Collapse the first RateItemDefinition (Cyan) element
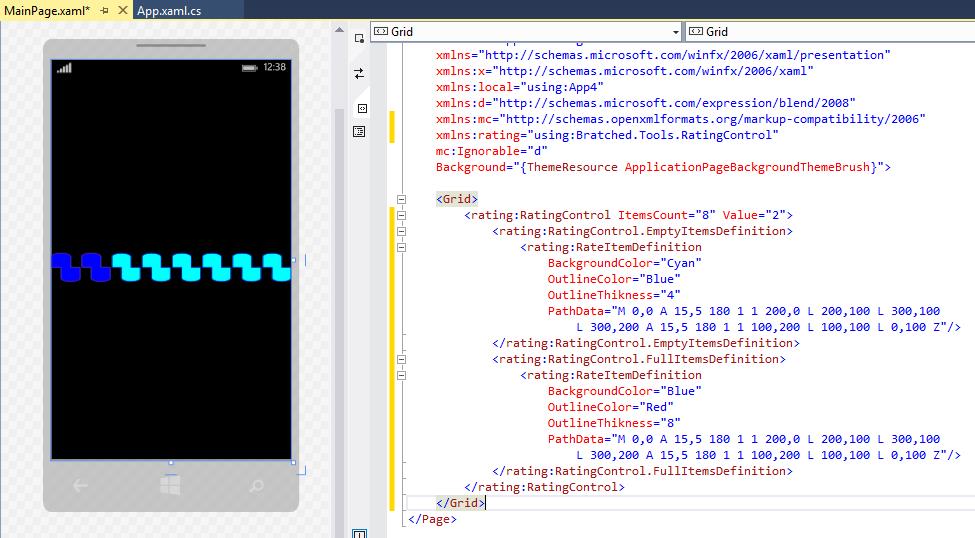Screen dimensions: 975x538 pos(402,248)
